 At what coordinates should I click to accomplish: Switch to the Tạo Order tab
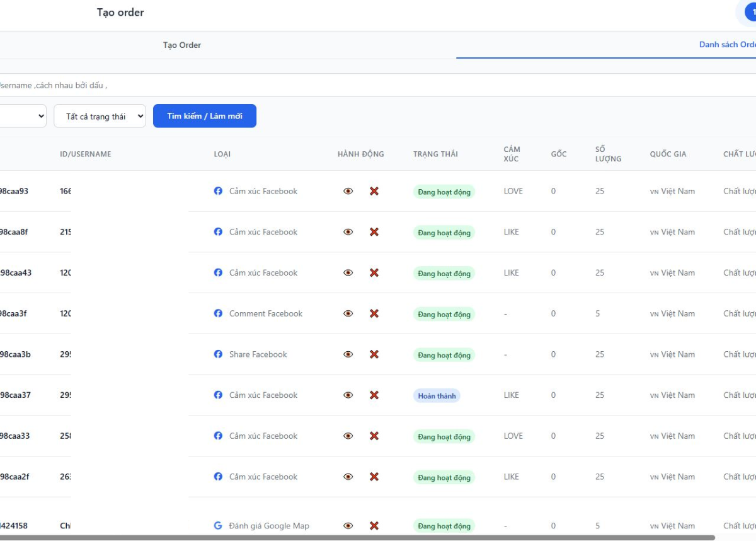point(182,45)
